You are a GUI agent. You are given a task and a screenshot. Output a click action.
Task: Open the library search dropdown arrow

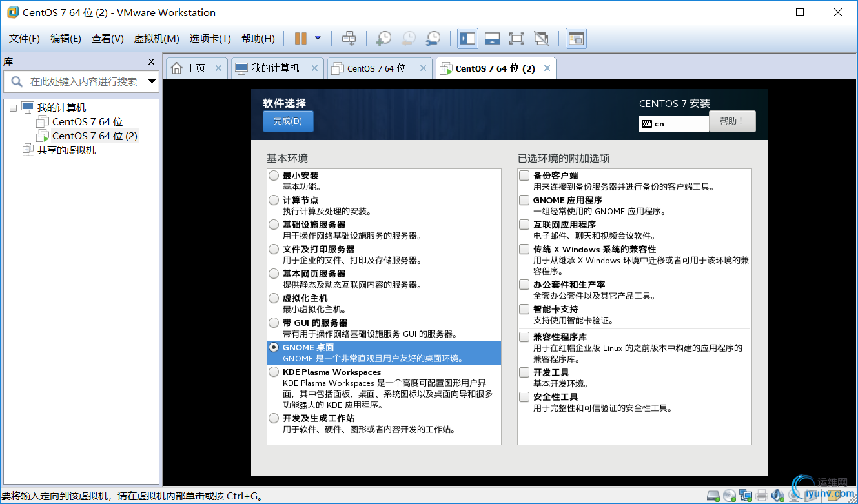click(x=152, y=81)
